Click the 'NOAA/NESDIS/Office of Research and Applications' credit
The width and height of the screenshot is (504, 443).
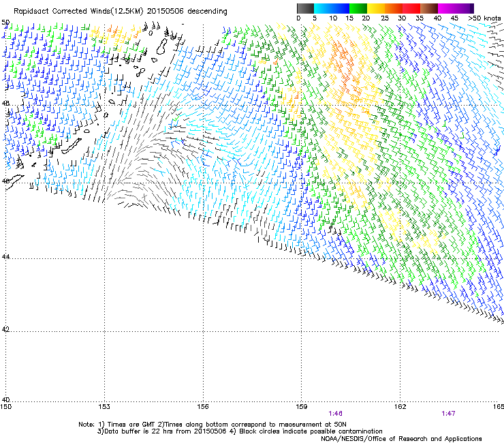pos(401,439)
